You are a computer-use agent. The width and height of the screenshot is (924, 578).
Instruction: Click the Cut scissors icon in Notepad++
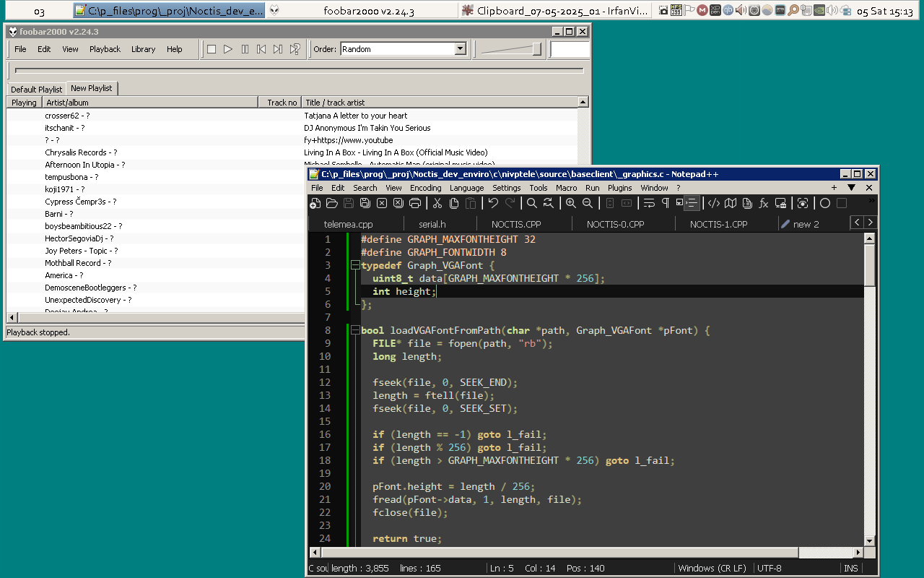point(436,204)
